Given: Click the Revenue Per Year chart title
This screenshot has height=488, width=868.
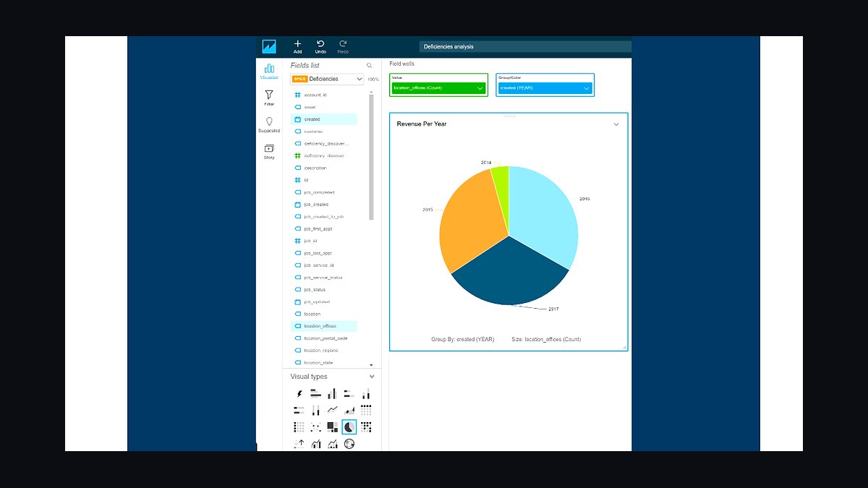Looking at the screenshot, I should [422, 124].
